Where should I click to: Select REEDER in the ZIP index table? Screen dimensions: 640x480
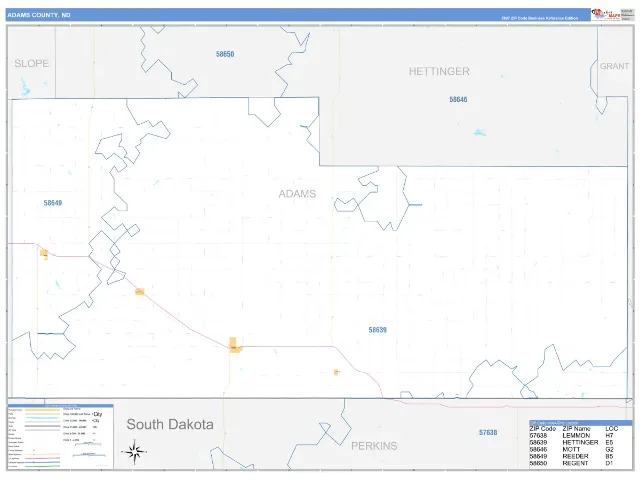point(576,457)
